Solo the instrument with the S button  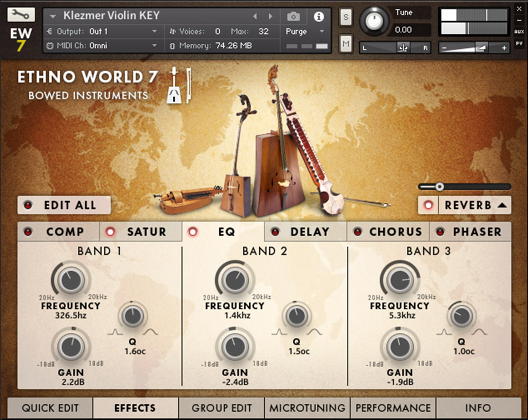345,17
